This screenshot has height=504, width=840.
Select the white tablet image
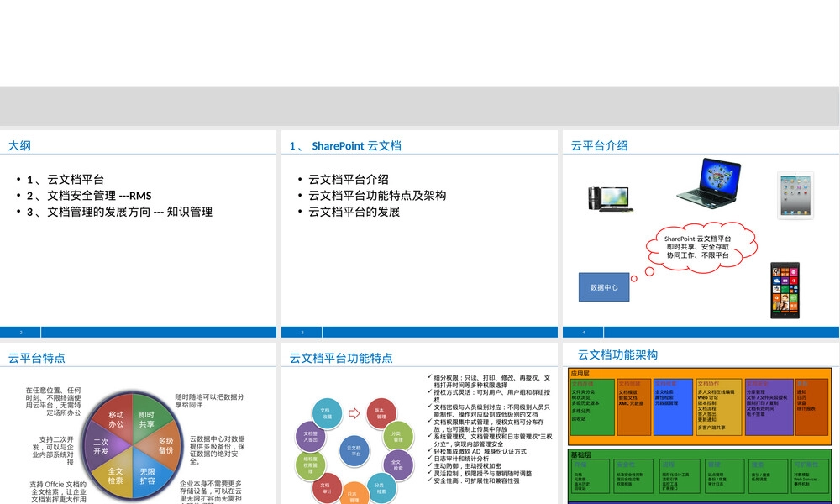coord(795,196)
